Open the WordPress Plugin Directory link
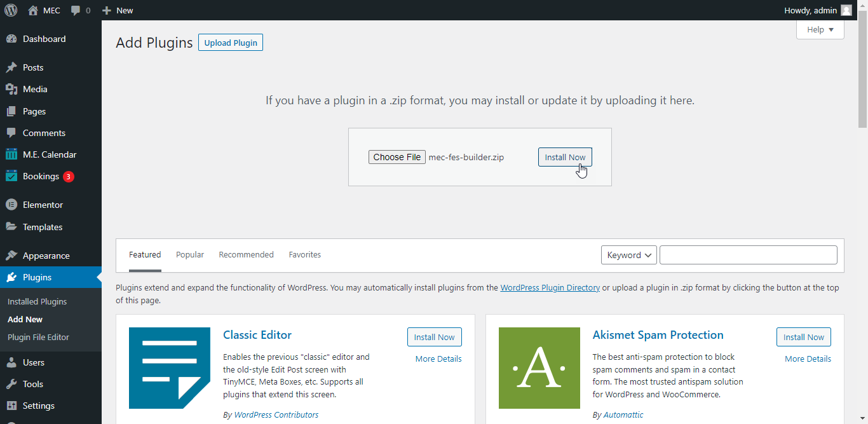Viewport: 868px width, 424px height. (x=550, y=287)
